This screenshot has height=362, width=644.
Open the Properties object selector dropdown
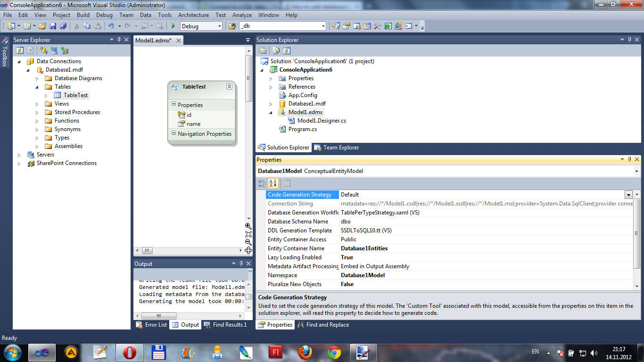point(636,171)
